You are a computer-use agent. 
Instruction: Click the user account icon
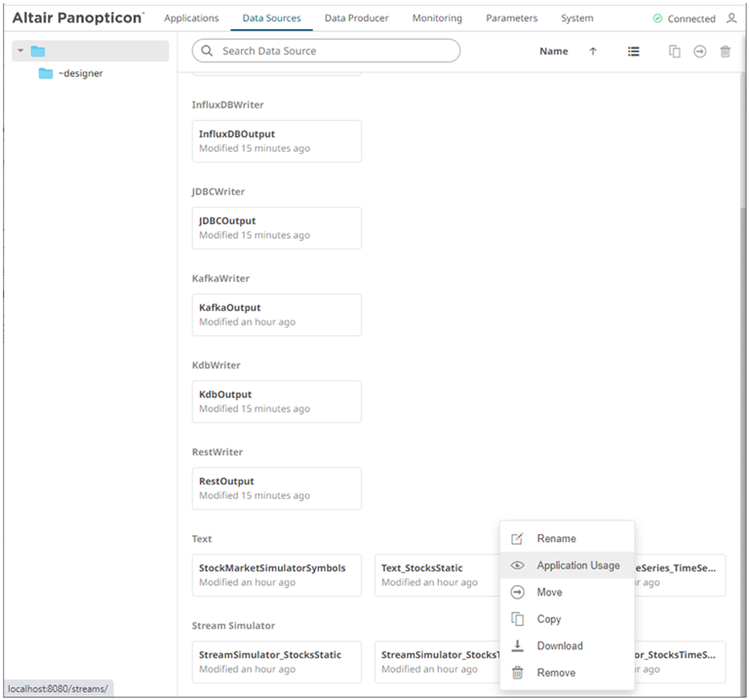(x=731, y=19)
